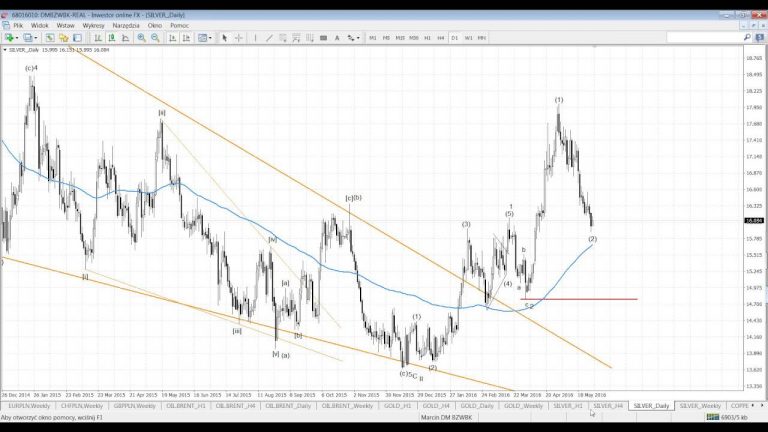The height and width of the screenshot is (432, 768).
Task: Collapse the SILVER_Daily chart title arrow
Action: [x=5, y=50]
